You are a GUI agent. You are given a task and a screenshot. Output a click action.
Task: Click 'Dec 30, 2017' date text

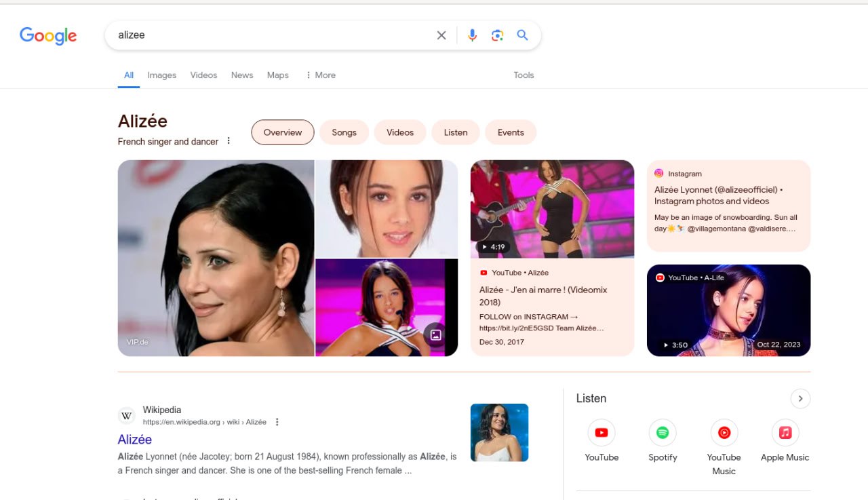502,342
